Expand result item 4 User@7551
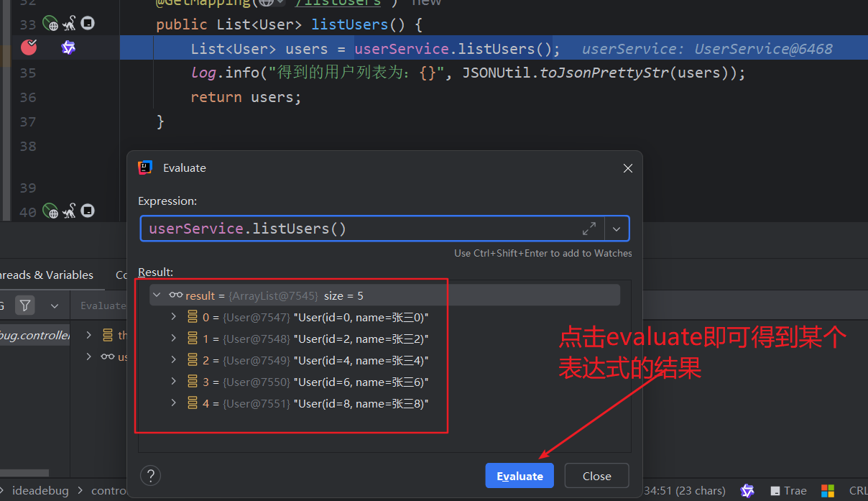This screenshot has width=868, height=501. click(173, 403)
